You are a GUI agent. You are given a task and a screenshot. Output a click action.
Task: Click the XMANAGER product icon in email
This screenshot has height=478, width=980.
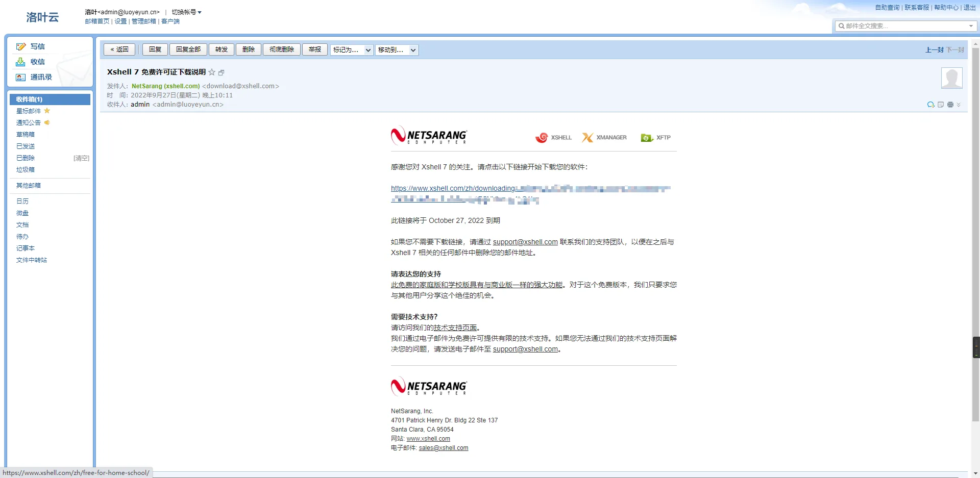coord(604,138)
